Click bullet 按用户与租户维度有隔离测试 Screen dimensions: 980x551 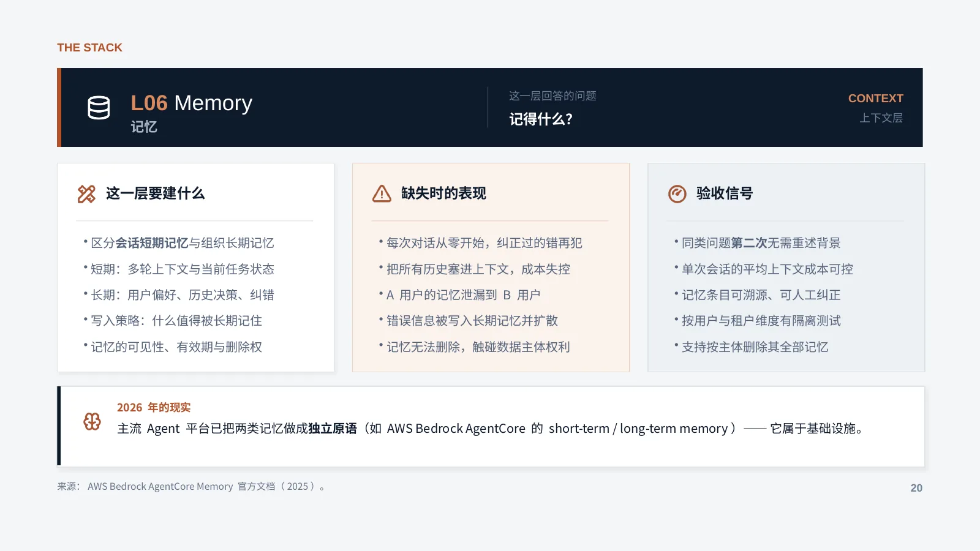757,321
